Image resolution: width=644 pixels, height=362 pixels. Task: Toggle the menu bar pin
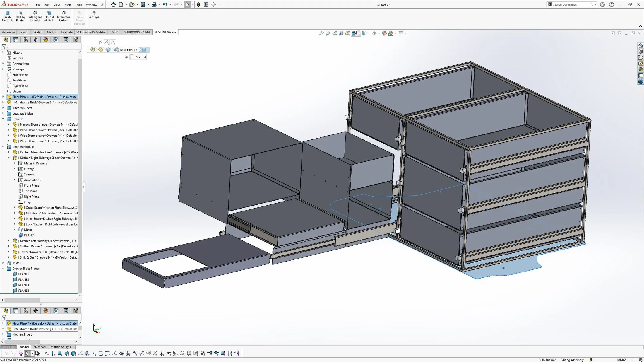coord(102,4)
